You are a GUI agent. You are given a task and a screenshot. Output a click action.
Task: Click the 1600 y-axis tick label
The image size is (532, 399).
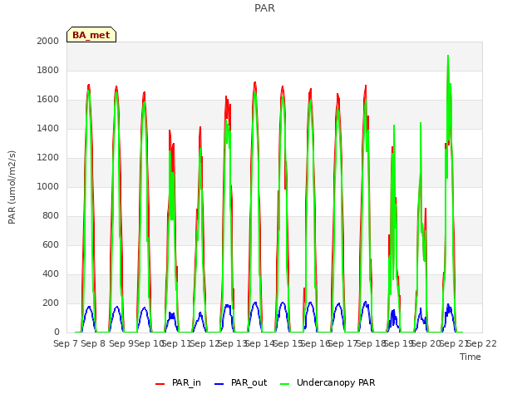48,100
